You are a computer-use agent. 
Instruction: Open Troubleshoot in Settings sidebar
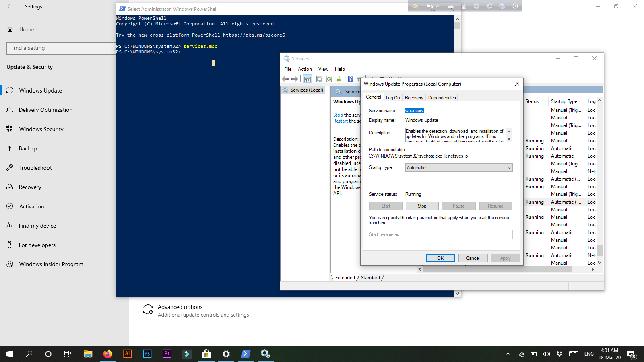click(x=35, y=168)
